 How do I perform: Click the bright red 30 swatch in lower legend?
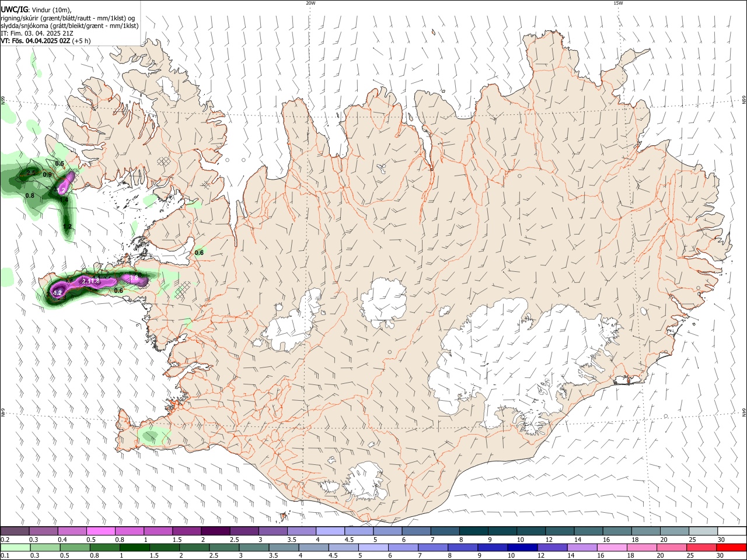(x=732, y=548)
